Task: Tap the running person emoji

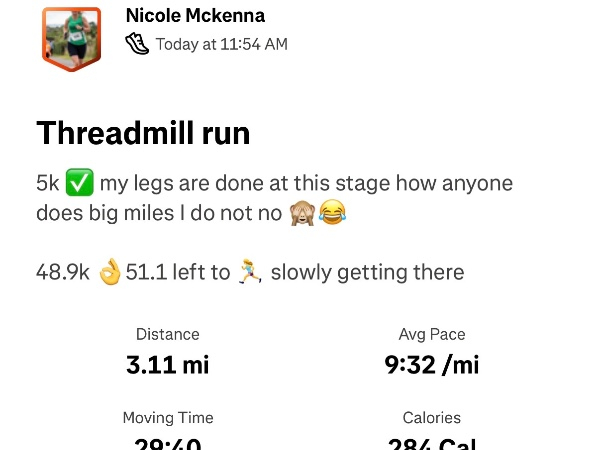Action: (x=249, y=272)
